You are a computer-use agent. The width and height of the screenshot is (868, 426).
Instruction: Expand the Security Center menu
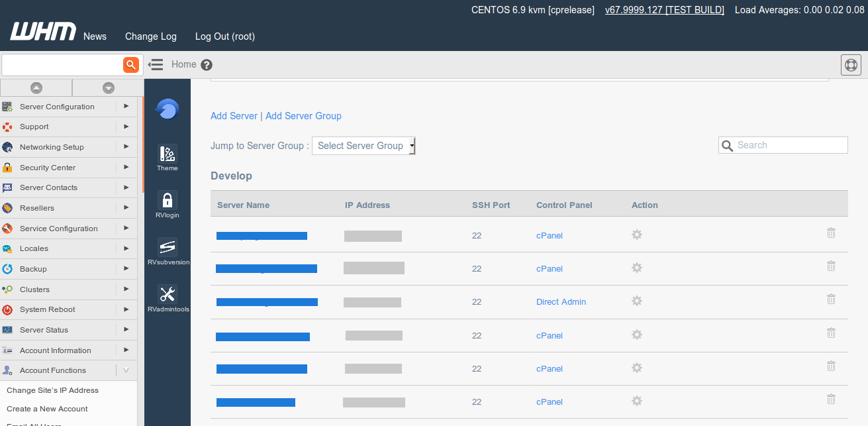(x=126, y=168)
